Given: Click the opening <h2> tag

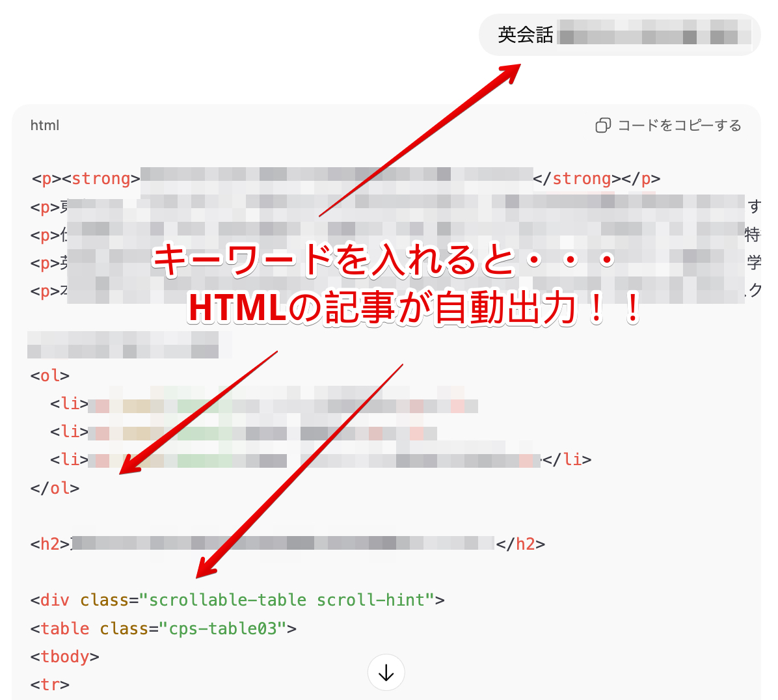Looking at the screenshot, I should coord(50,544).
